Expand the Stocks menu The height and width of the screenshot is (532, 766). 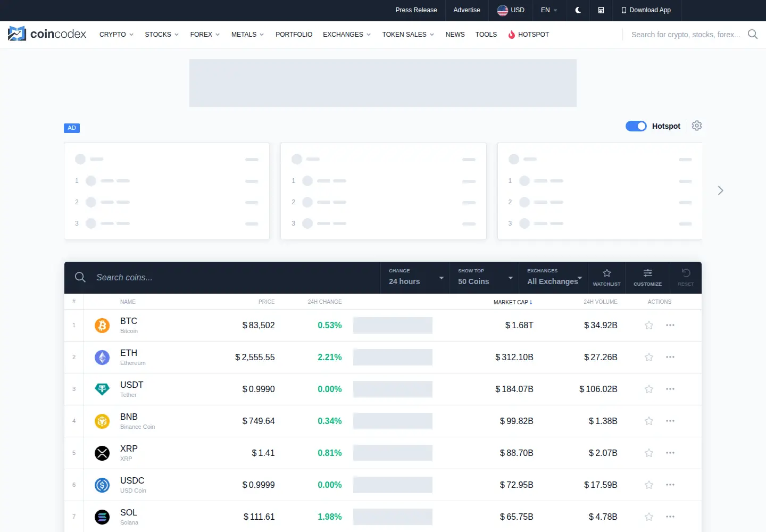(162, 35)
